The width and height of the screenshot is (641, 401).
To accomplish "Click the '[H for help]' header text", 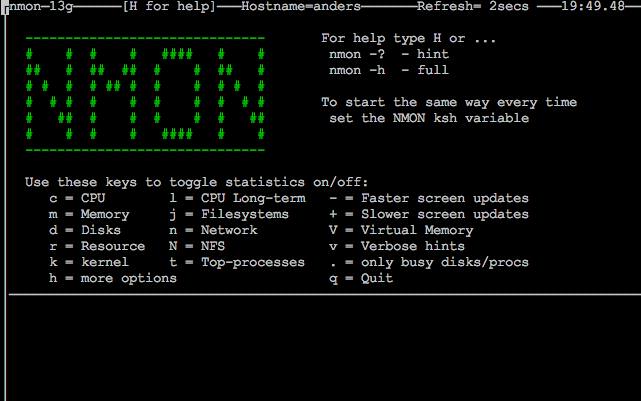I will point(169,6).
